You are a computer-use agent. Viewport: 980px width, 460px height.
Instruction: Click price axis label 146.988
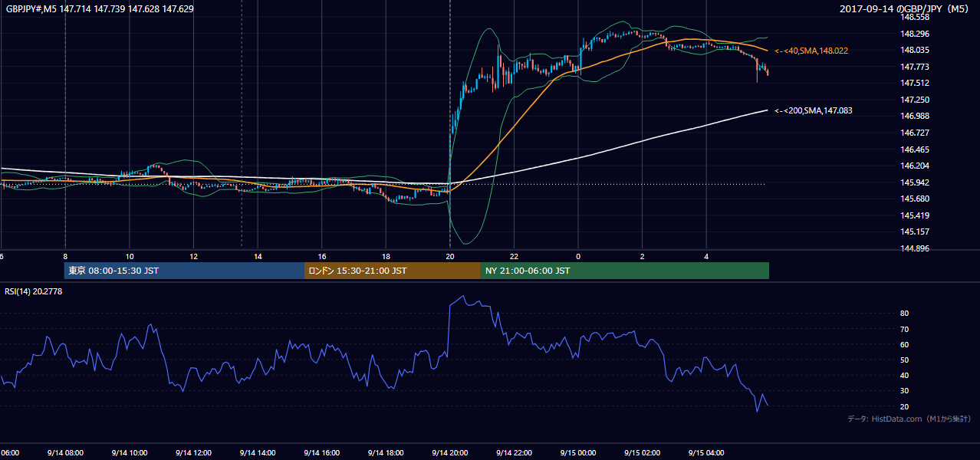914,116
